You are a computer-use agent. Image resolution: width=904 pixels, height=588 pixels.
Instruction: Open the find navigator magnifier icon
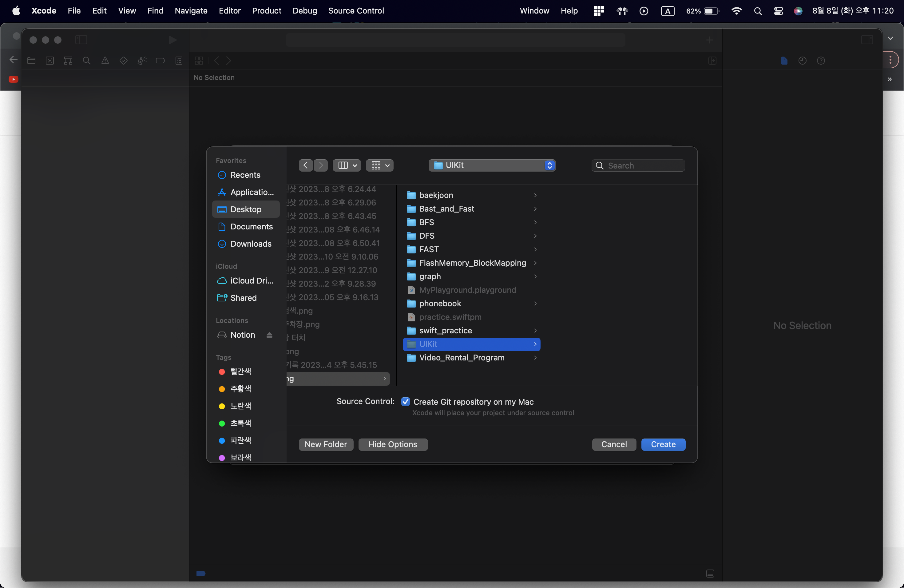tap(87, 61)
